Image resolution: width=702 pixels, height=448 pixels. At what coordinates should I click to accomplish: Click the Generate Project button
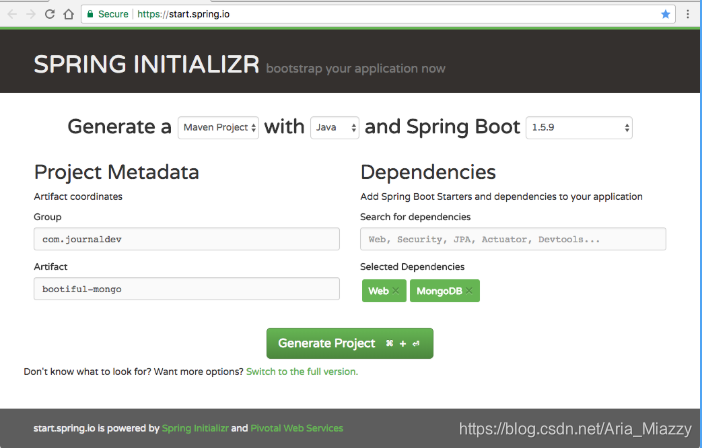click(x=350, y=343)
